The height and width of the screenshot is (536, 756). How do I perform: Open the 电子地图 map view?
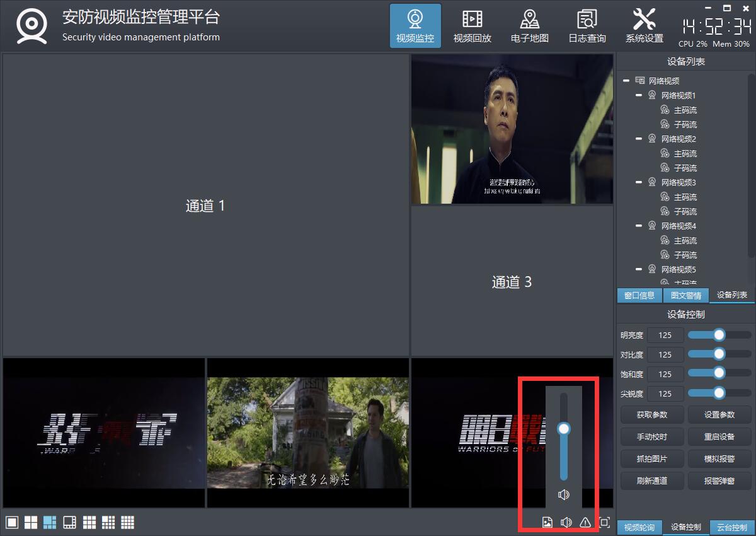529,26
